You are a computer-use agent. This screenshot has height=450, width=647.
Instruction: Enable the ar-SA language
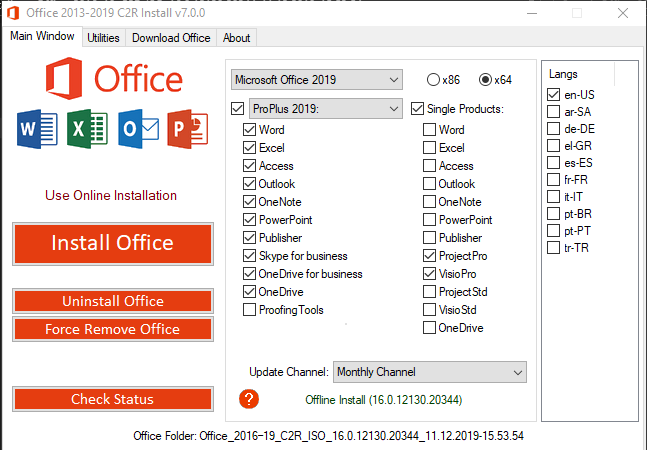553,112
